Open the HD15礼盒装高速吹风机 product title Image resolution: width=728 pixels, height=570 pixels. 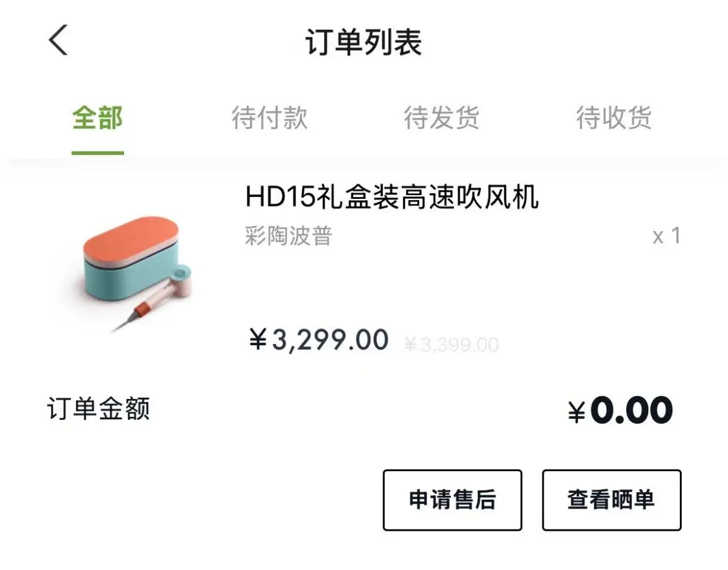tap(392, 197)
